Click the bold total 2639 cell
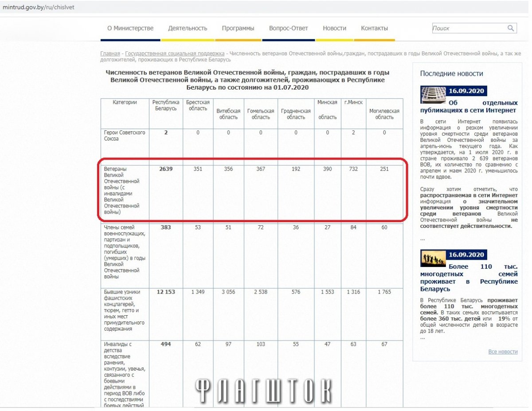This screenshot has width=532, height=411. point(166,169)
